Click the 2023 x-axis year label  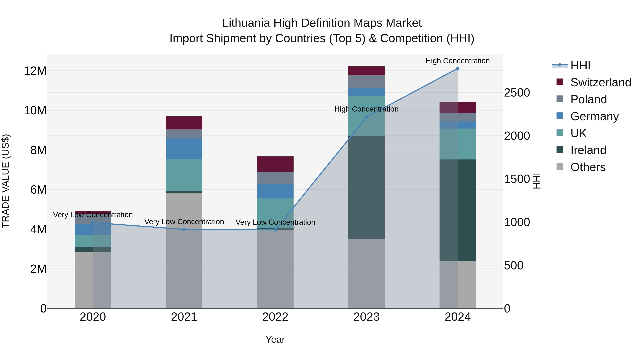point(367,317)
